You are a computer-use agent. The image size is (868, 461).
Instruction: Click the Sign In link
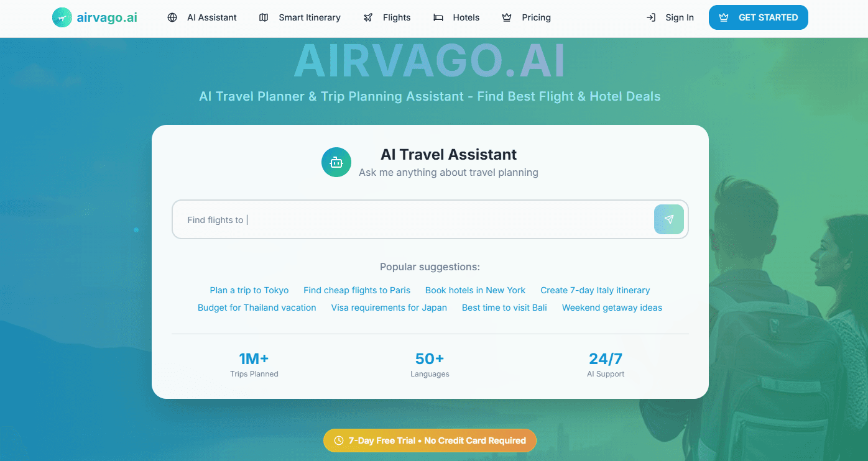[x=679, y=17]
